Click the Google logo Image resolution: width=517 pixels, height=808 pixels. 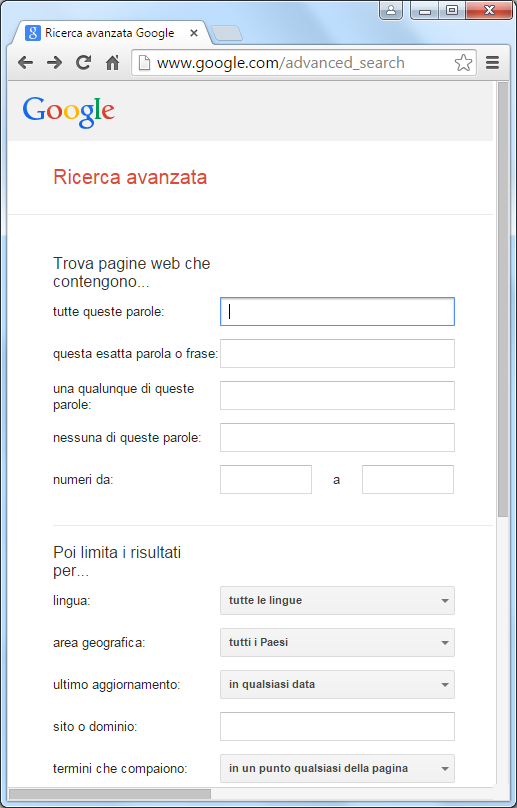pos(68,111)
